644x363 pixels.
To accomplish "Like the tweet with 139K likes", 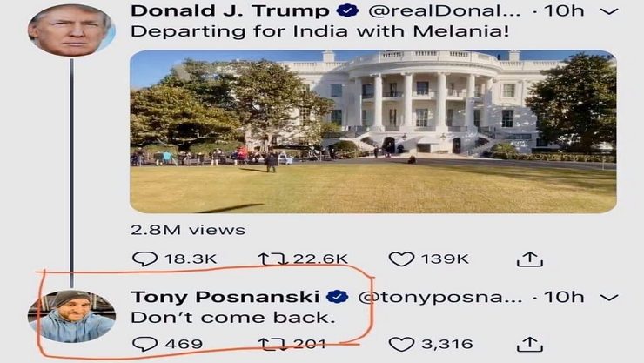I will click(401, 259).
